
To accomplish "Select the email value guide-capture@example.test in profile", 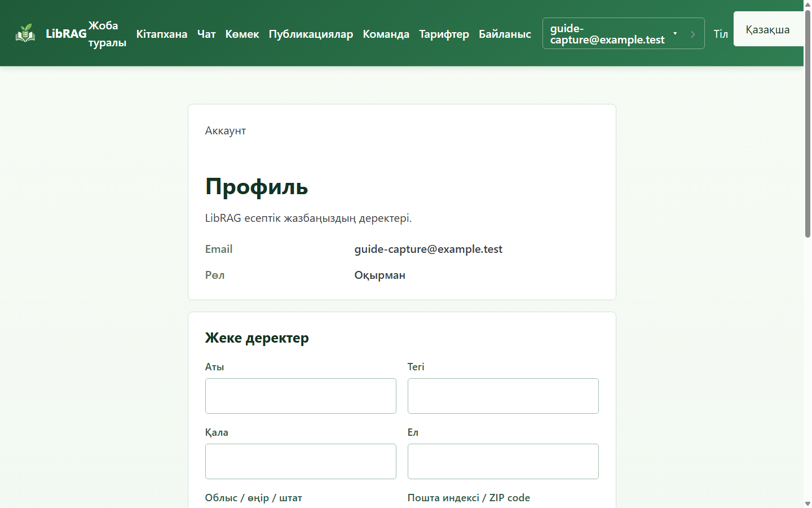I will [429, 249].
